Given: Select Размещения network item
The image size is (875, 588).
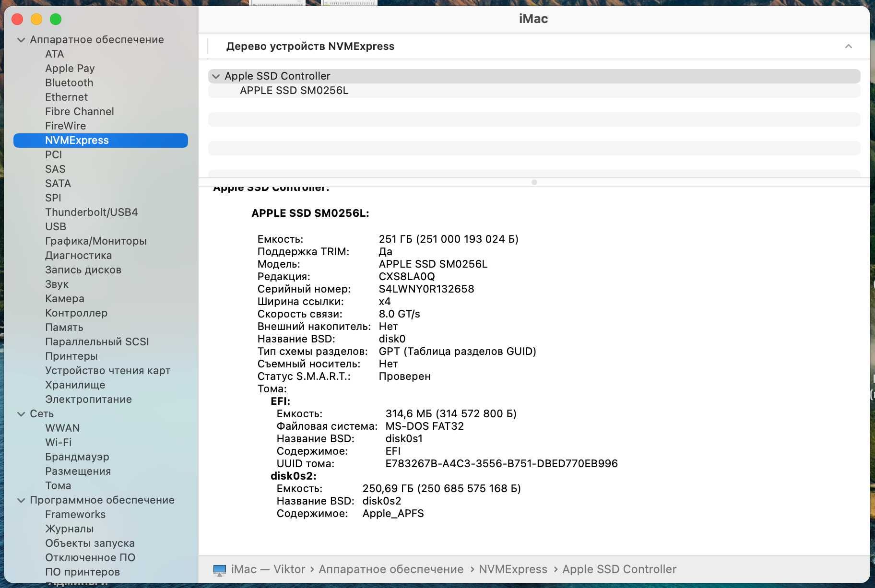Looking at the screenshot, I should [78, 471].
